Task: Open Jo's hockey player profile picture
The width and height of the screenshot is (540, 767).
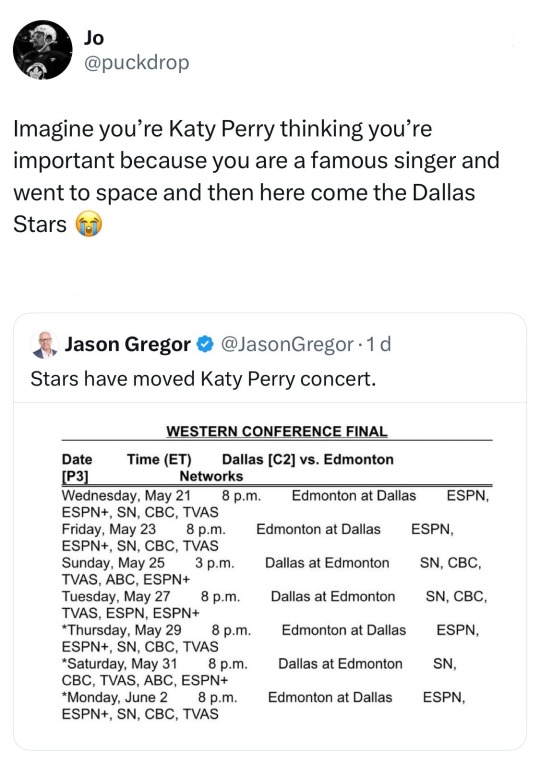Action: tap(43, 49)
